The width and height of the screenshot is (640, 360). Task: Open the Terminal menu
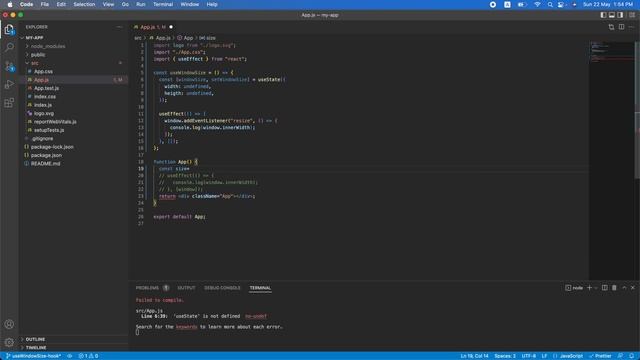click(x=163, y=4)
